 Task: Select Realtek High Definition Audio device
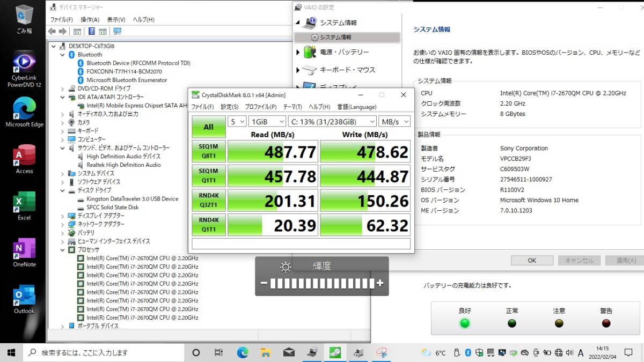click(123, 165)
